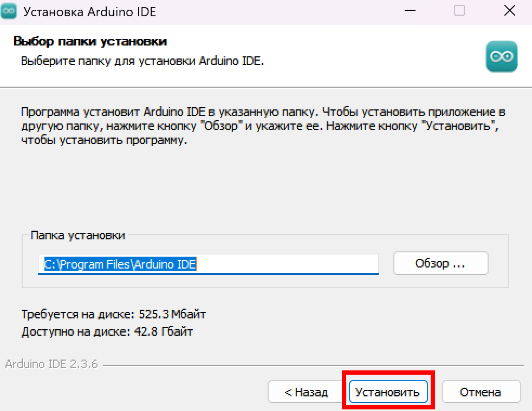Cancel the installation with Отмена
Image resolution: width=532 pixels, height=411 pixels.
(481, 392)
